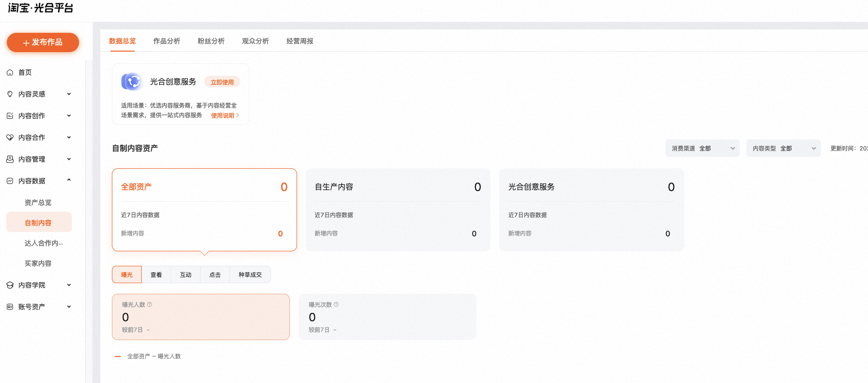The width and height of the screenshot is (868, 383).
Task: Switch to the 作品分析 tab
Action: click(x=167, y=41)
